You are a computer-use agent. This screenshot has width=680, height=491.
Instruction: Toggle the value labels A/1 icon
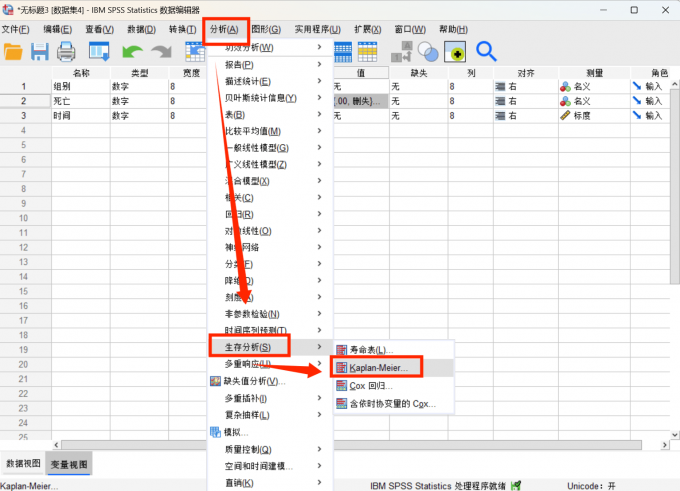point(402,52)
